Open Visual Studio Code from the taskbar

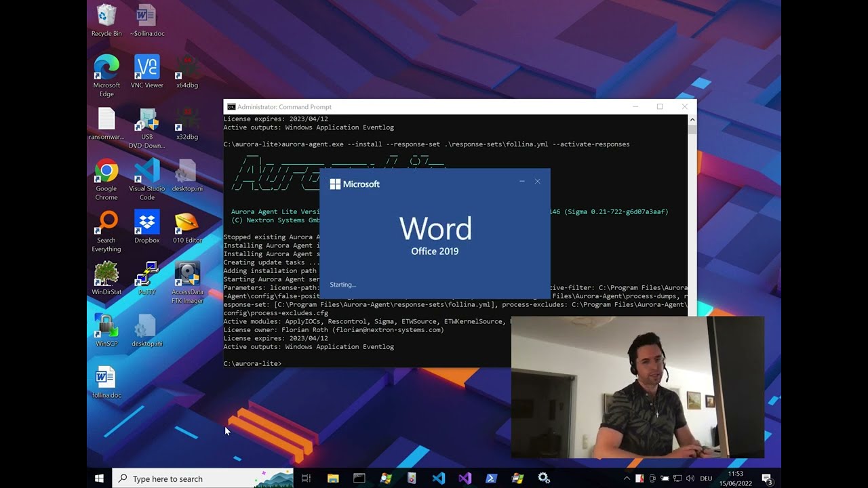pyautogui.click(x=439, y=479)
